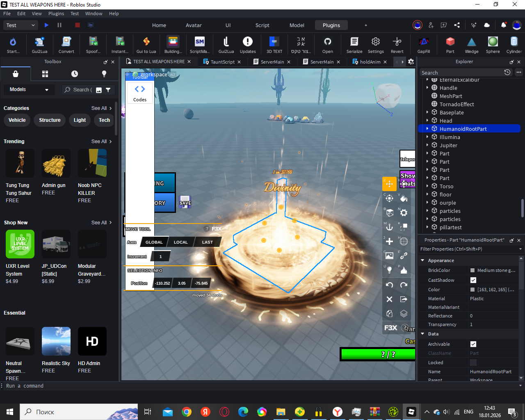
Task: Select the F3X move tool icon
Action: [x=389, y=184]
